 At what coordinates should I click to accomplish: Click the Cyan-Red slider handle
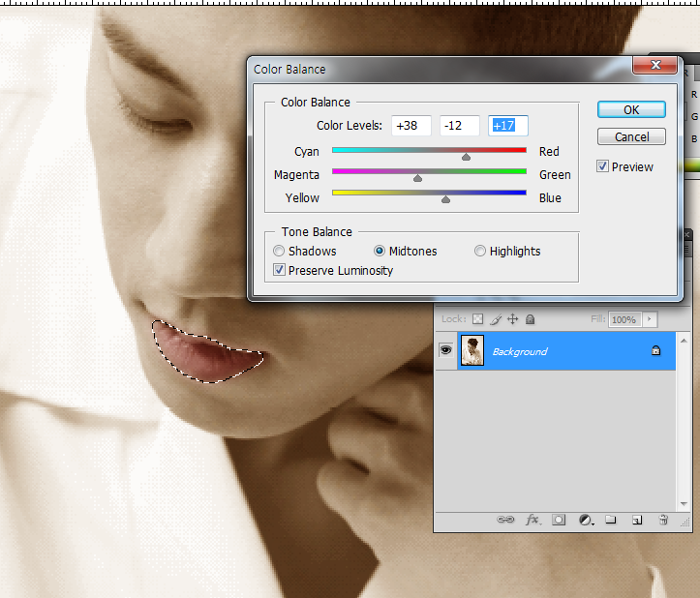[466, 157]
